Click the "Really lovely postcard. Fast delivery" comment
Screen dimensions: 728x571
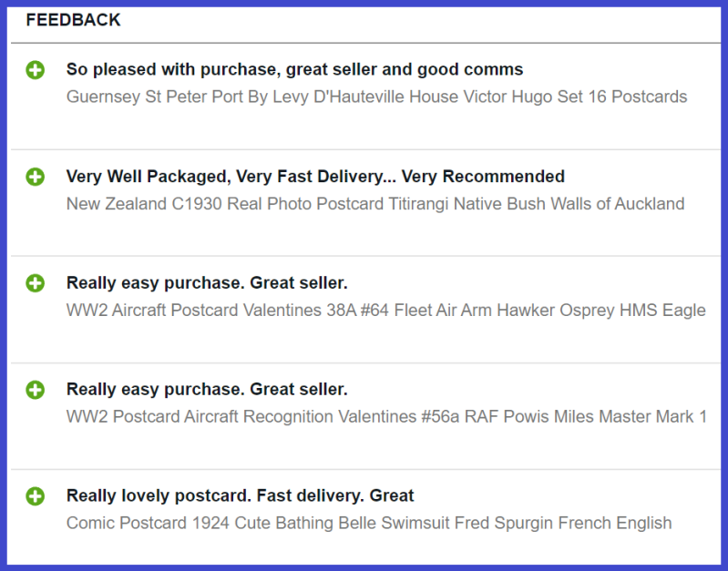pos(240,496)
